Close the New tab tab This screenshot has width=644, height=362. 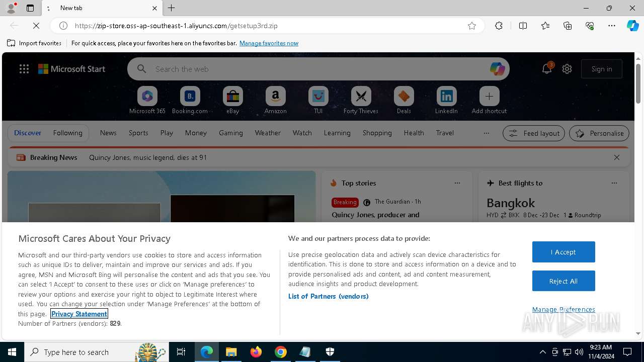point(154,8)
